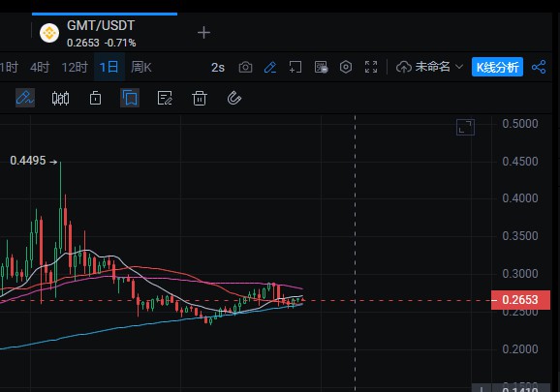Choose the 12时 interval

[x=75, y=67]
